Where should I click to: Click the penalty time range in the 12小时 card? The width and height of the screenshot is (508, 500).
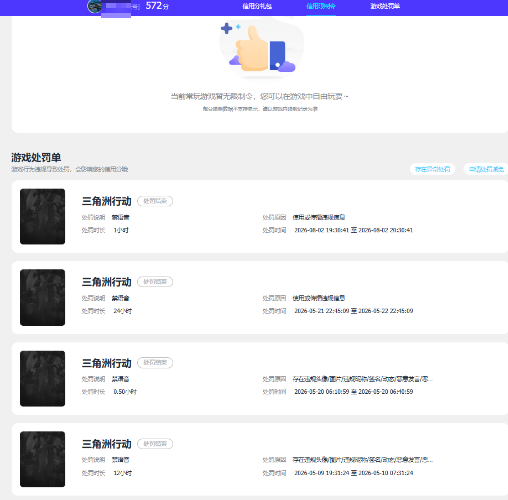point(353,473)
